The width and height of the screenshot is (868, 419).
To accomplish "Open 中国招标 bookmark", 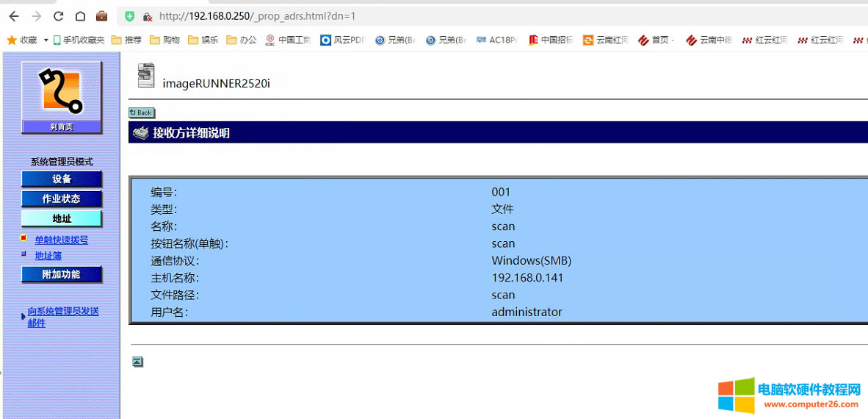I will (x=551, y=40).
